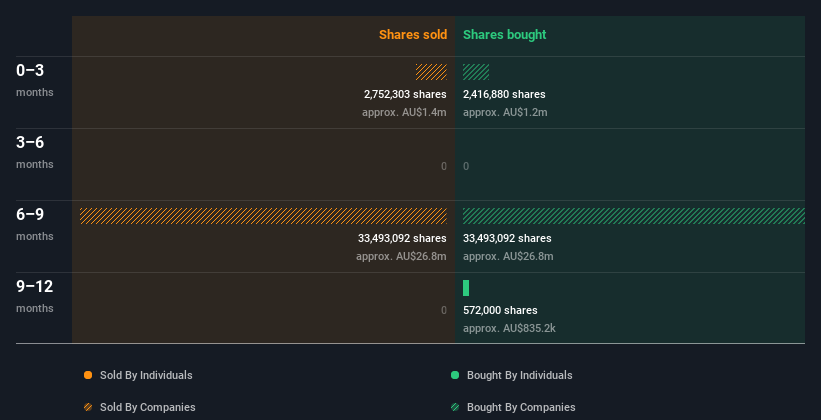Click the 9–12 months row label
Image resolution: width=821 pixels, height=420 pixels.
pos(35,296)
